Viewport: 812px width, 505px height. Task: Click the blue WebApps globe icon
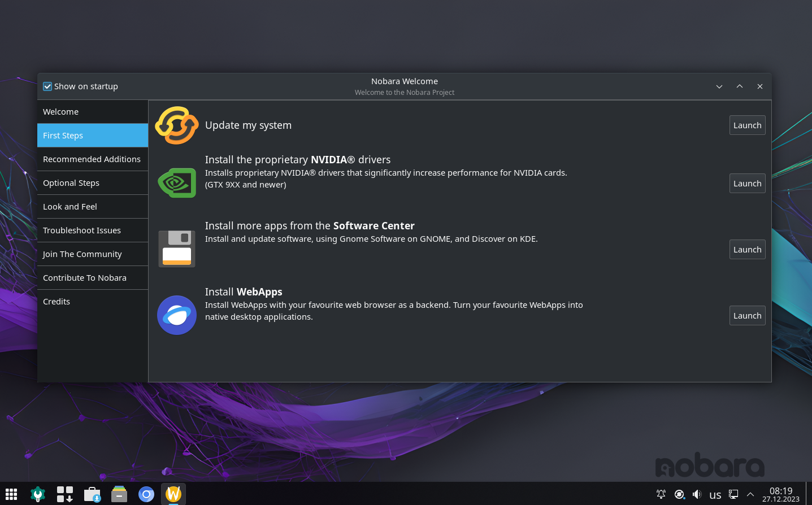[x=177, y=315]
